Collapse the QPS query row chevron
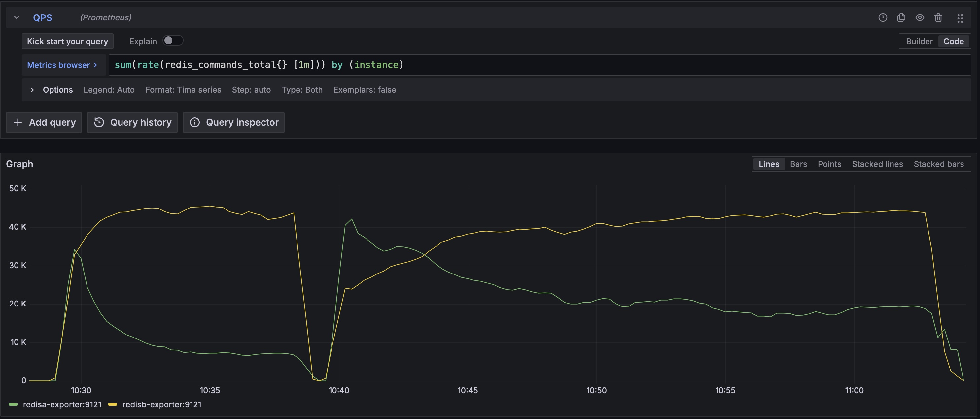The image size is (980, 419). pos(17,17)
